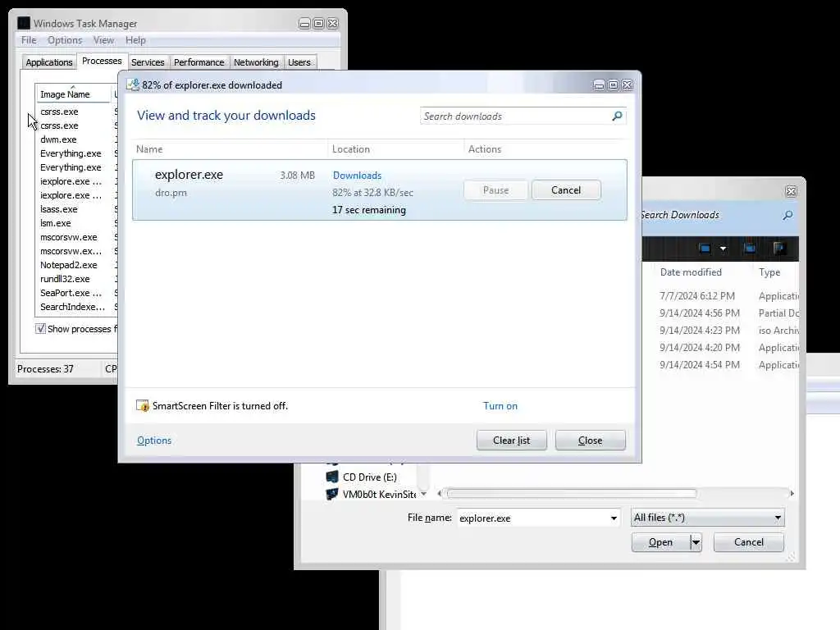Toggle preview pane icon in file dialog
The height and width of the screenshot is (630, 840).
(x=750, y=248)
